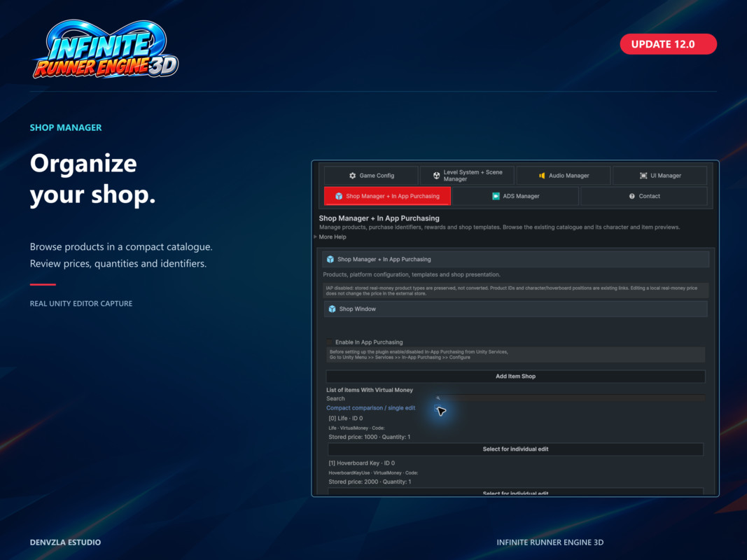Viewport: 747px width, 560px height.
Task: Click the magnifier icon in the Search field
Action: tap(438, 398)
